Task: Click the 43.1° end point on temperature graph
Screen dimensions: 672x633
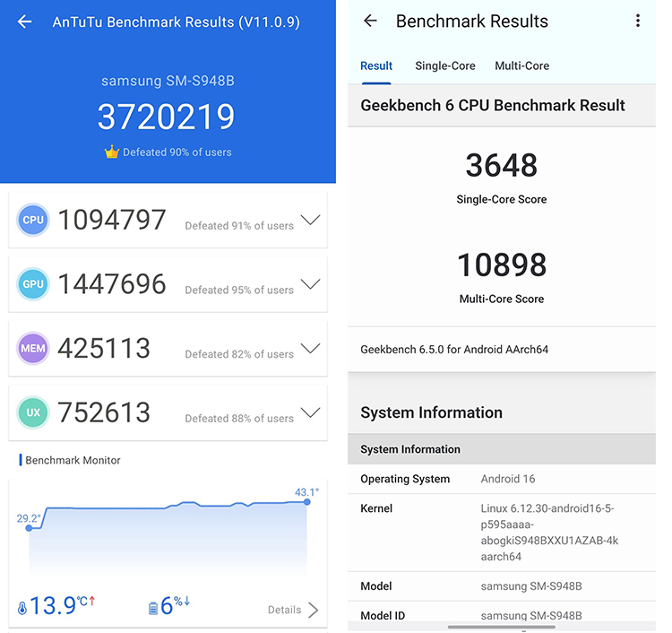Action: tap(307, 501)
